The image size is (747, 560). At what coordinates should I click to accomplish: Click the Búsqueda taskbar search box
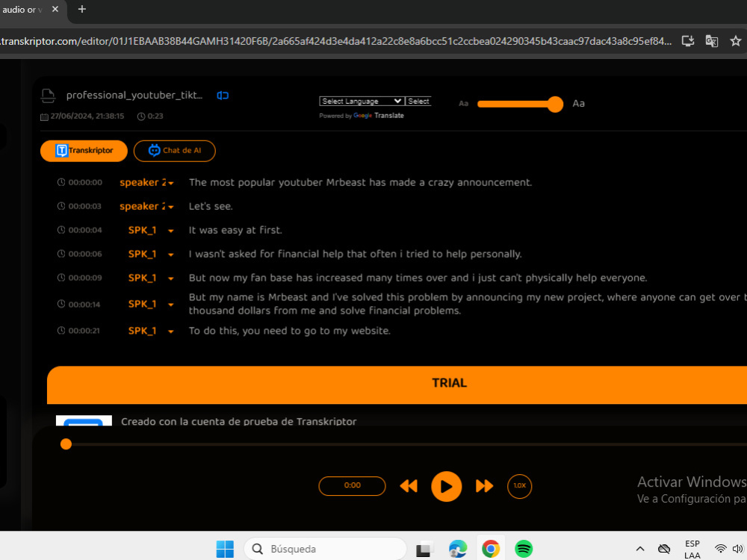pos(326,549)
